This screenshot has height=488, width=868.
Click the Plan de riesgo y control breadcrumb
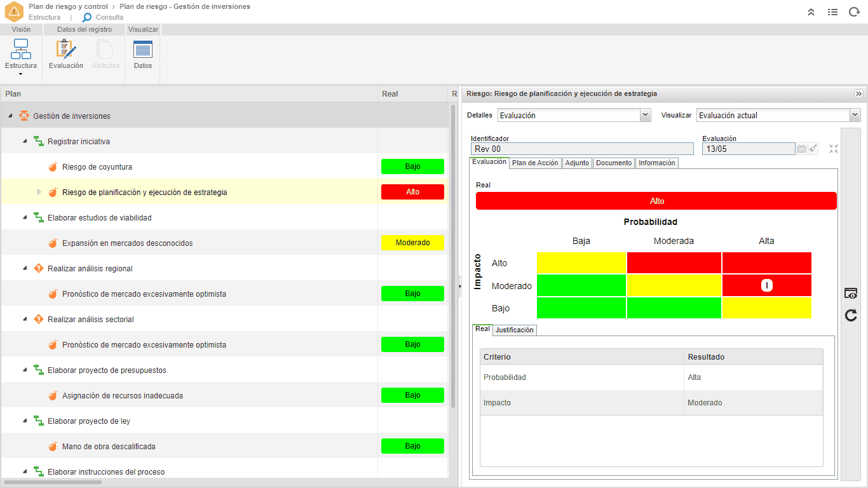(x=68, y=6)
